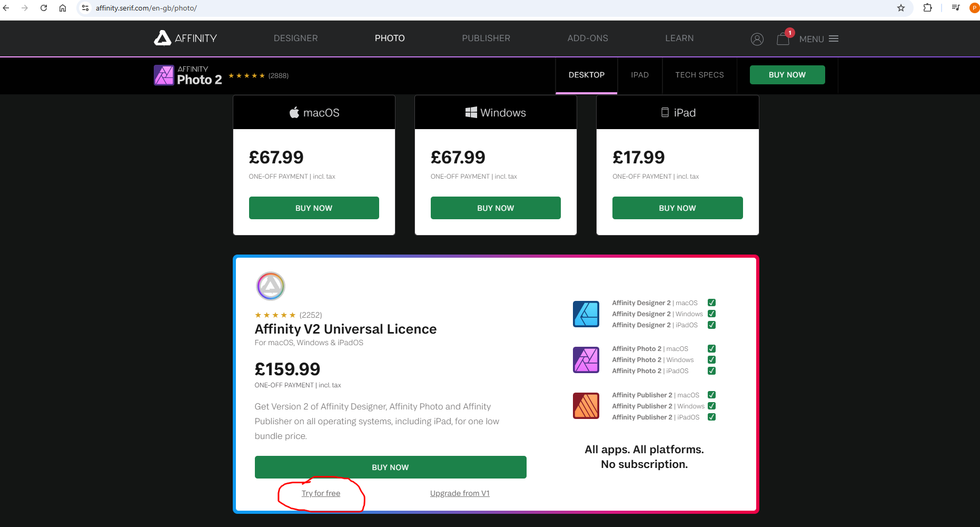Reload the page with refresh icon

click(x=44, y=8)
